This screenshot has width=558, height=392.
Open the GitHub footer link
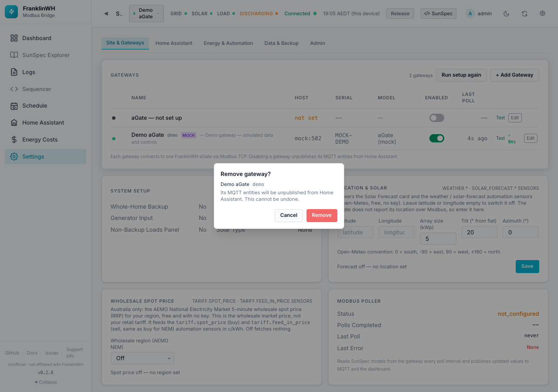12,353
